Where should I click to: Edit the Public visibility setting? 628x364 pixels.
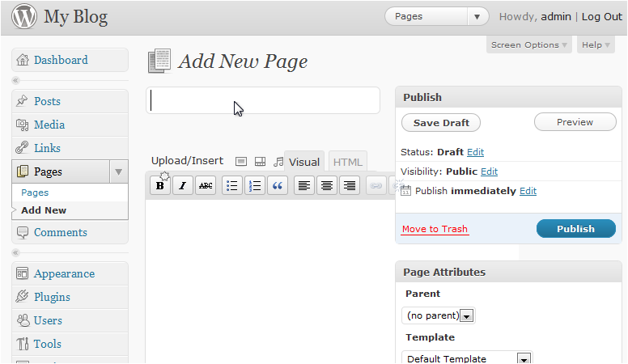tap(489, 171)
